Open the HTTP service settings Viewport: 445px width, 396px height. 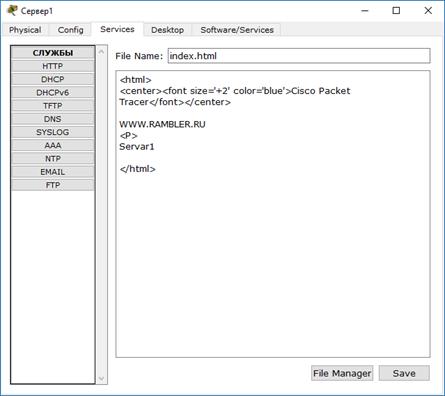(53, 66)
